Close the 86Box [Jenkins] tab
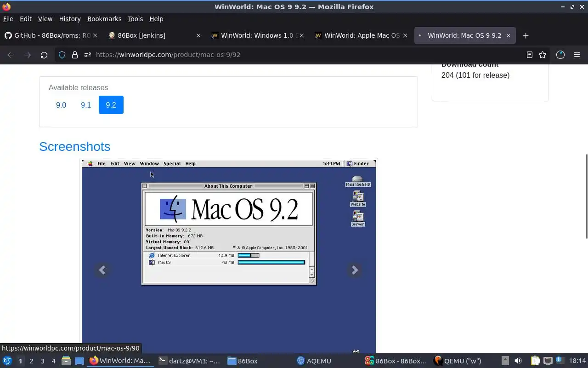This screenshot has height=368, width=588. tap(198, 35)
